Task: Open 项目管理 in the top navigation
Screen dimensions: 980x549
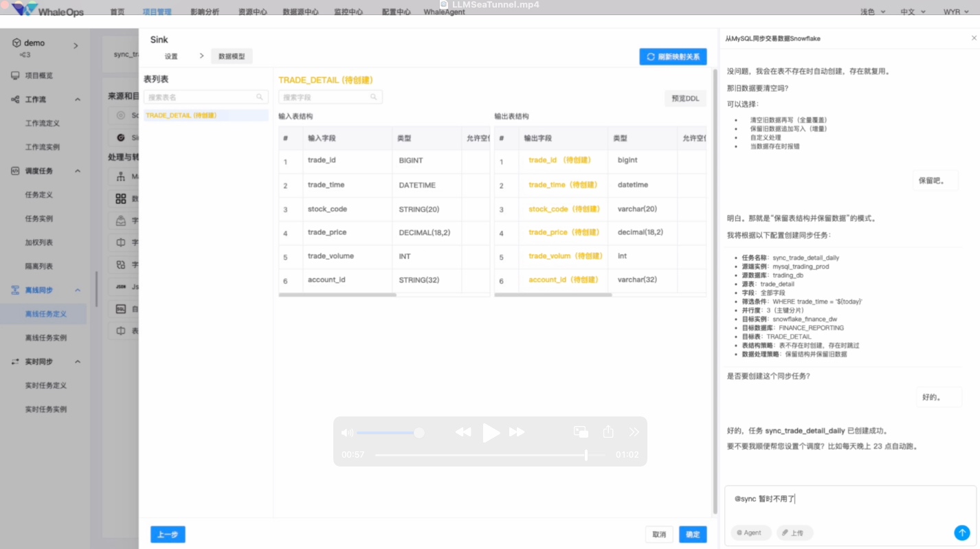Action: (x=157, y=12)
